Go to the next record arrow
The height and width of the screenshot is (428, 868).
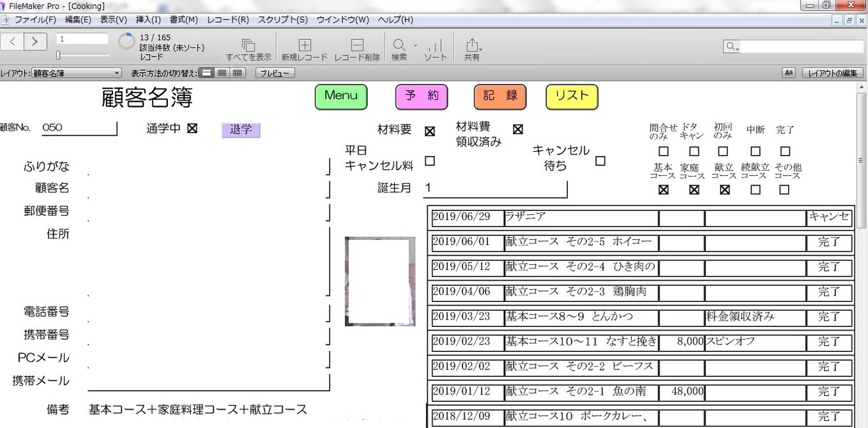coord(36,42)
